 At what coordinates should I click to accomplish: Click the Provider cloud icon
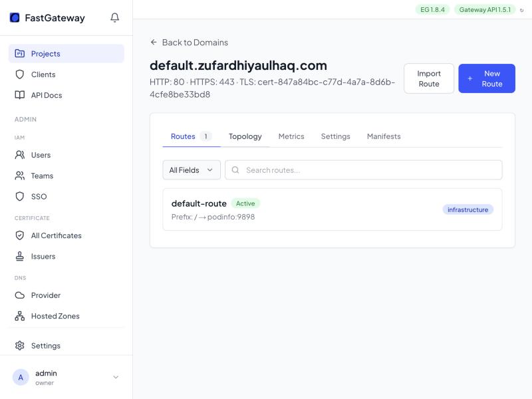click(x=20, y=295)
